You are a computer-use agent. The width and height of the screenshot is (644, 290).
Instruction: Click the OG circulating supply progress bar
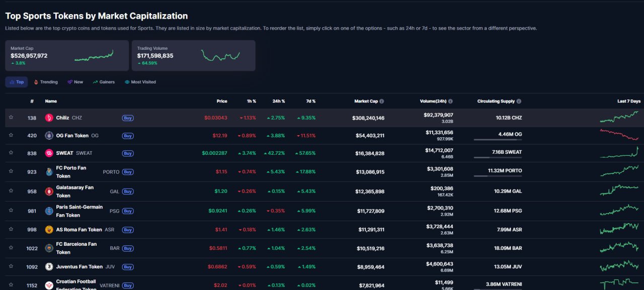(498, 140)
